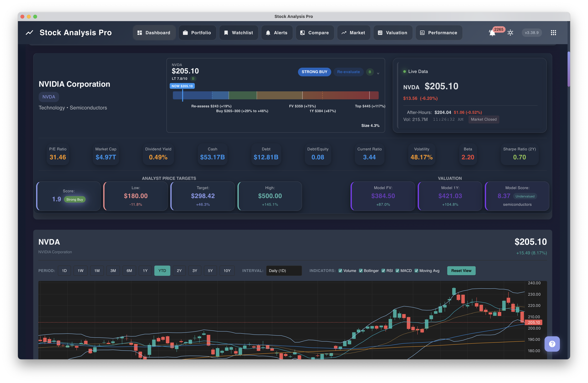Click the B badge next to LT 7.8/10

[193, 79]
